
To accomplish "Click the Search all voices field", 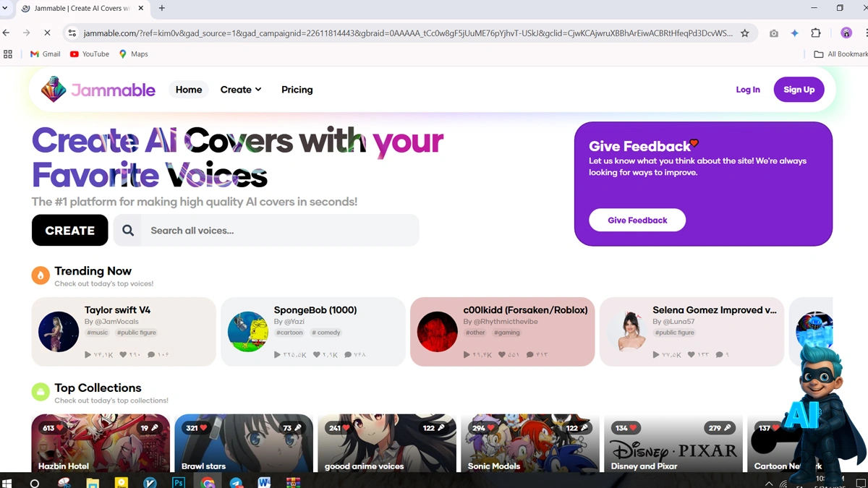I will point(266,231).
